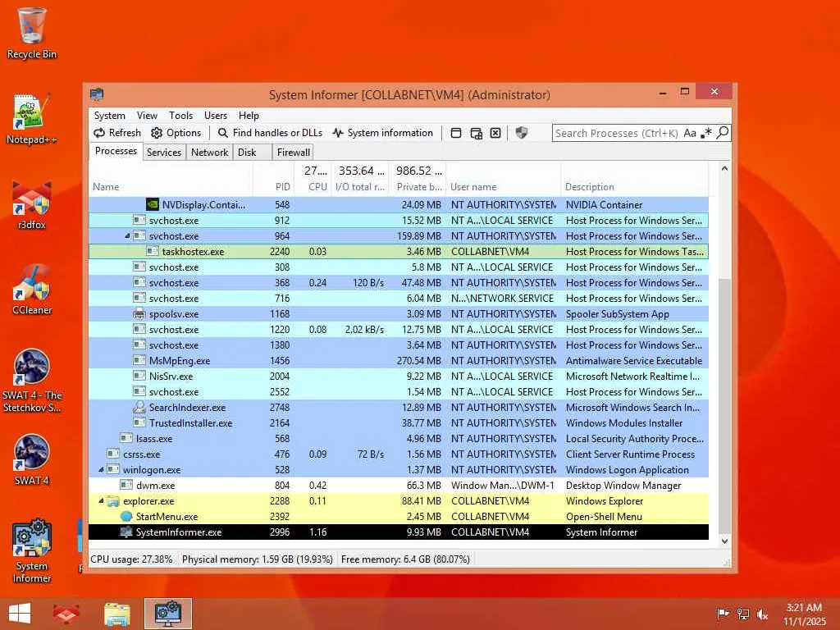Click the SystemInformer.exe row icon

tap(126, 532)
